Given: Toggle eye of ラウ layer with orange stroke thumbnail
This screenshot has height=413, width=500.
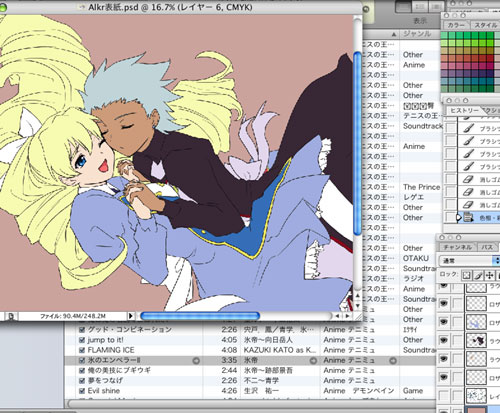Looking at the screenshot, I should coord(443,359).
